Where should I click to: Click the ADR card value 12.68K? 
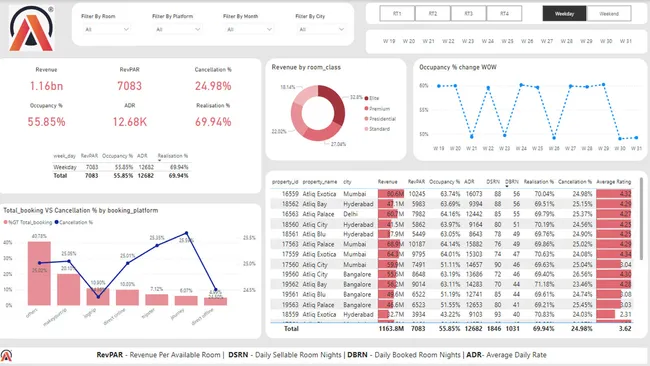(x=129, y=122)
